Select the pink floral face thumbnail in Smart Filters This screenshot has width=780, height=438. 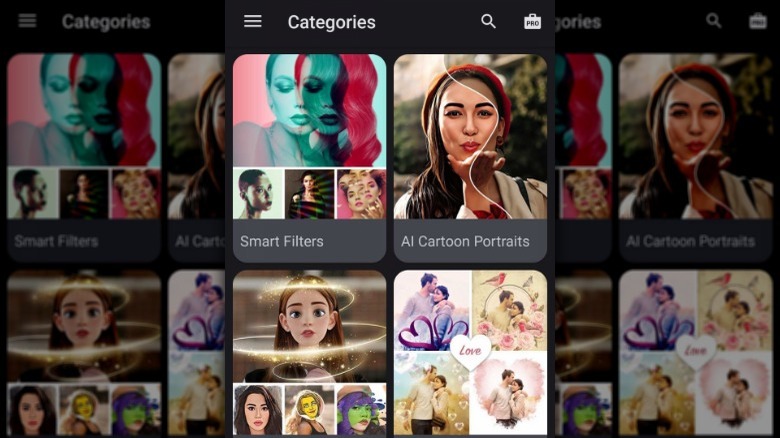[361, 194]
